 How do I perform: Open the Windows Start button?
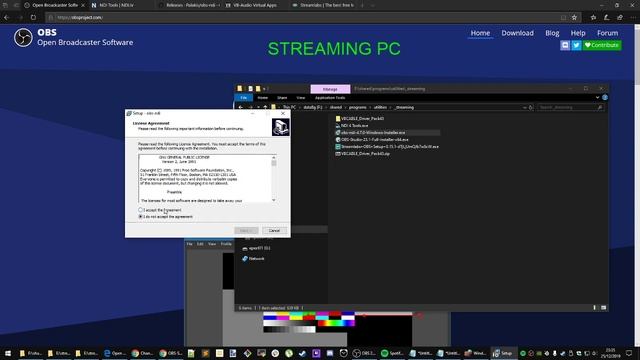[x=8, y=353]
